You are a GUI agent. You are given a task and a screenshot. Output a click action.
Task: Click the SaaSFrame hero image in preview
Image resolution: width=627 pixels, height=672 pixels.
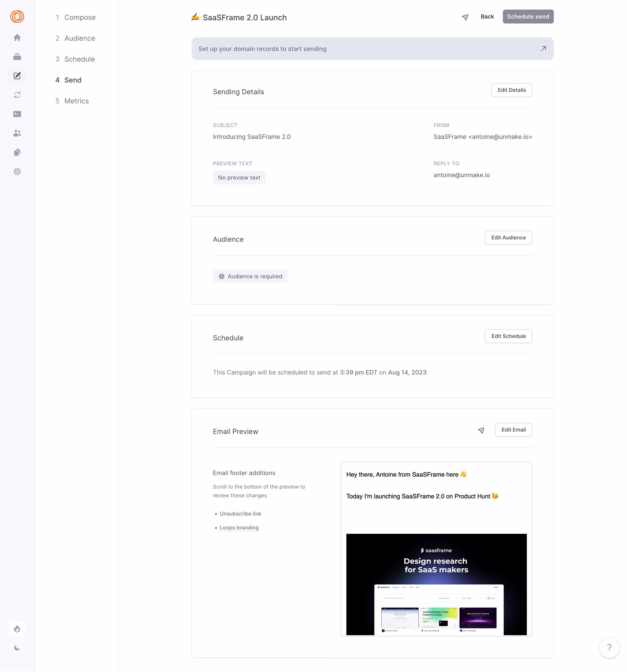tap(436, 585)
